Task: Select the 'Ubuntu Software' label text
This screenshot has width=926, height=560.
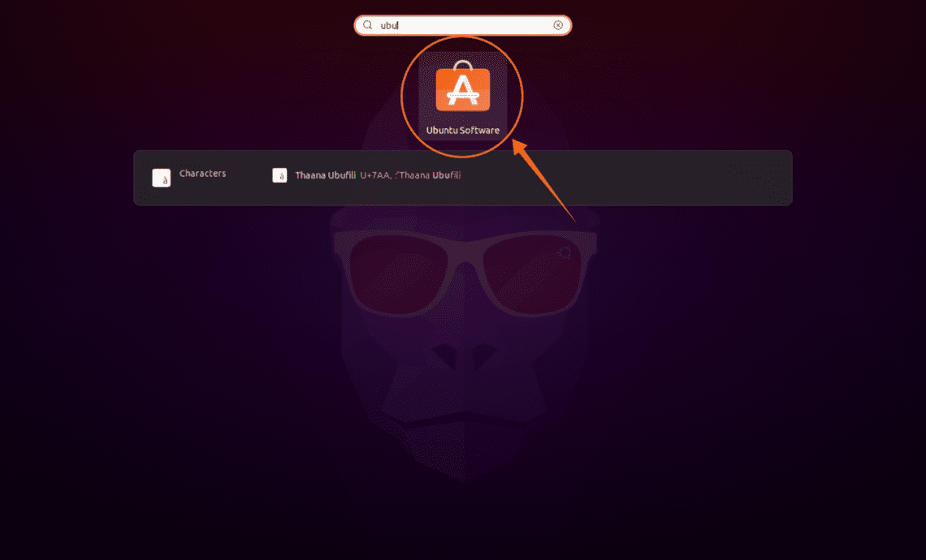Action: pos(463,128)
